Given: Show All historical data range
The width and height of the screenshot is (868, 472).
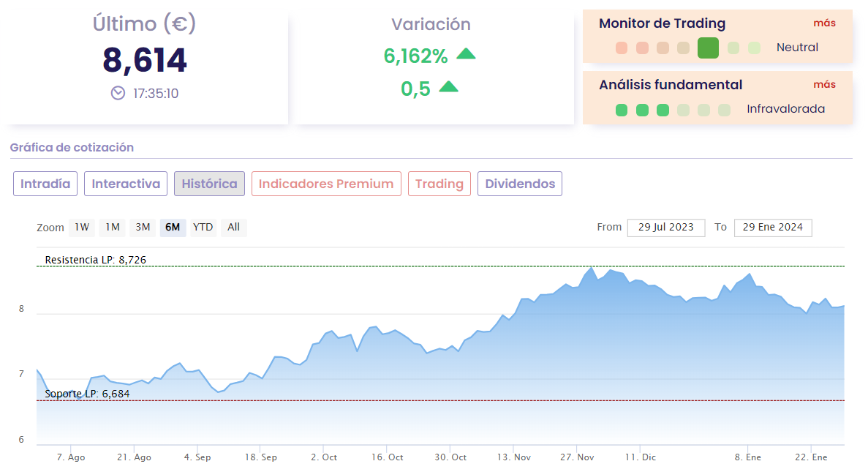Looking at the screenshot, I should [233, 227].
